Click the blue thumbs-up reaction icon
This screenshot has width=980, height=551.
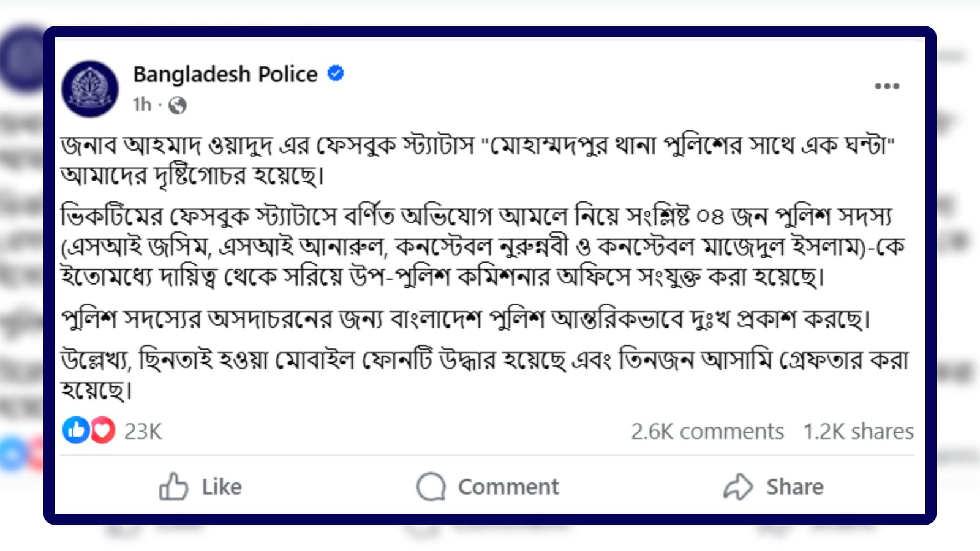[x=76, y=430]
